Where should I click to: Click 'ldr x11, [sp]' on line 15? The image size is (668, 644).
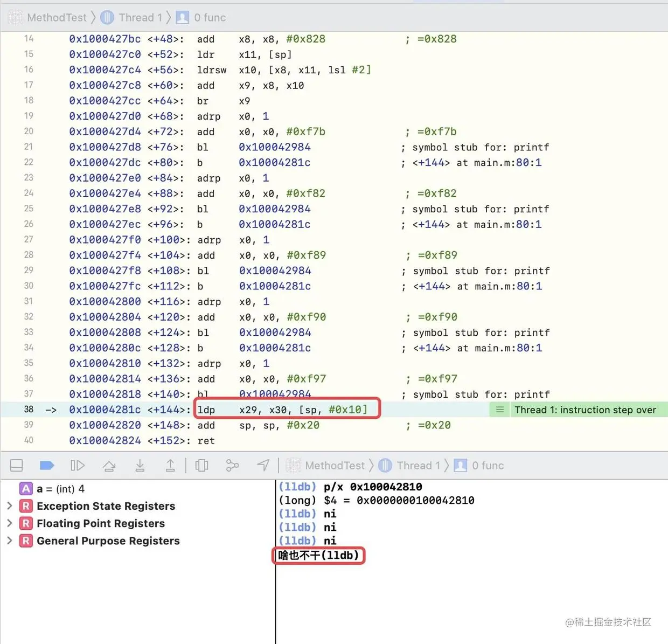click(245, 54)
